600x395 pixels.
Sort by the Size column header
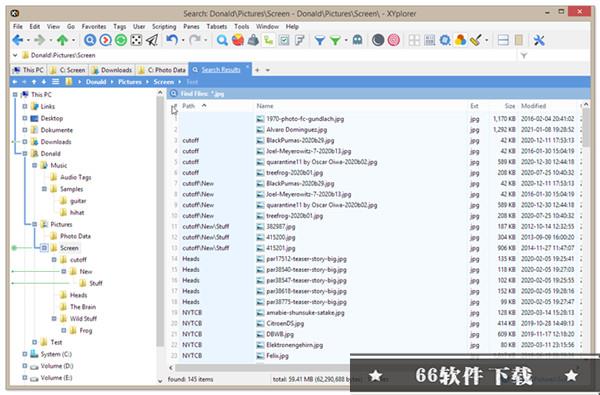[x=510, y=106]
